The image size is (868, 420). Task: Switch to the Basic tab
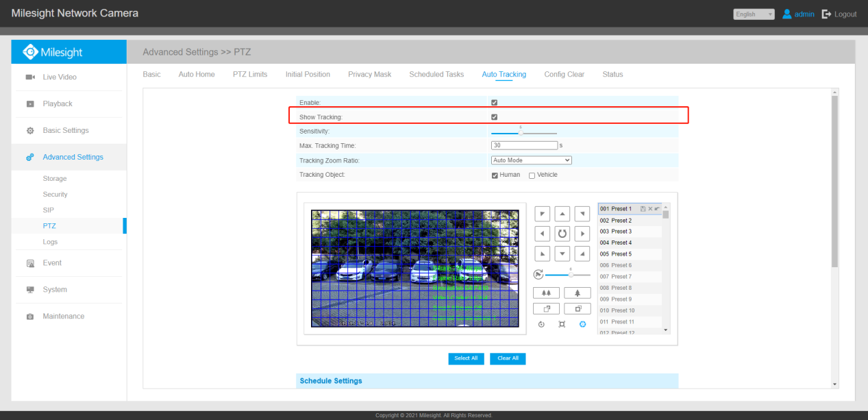point(151,74)
